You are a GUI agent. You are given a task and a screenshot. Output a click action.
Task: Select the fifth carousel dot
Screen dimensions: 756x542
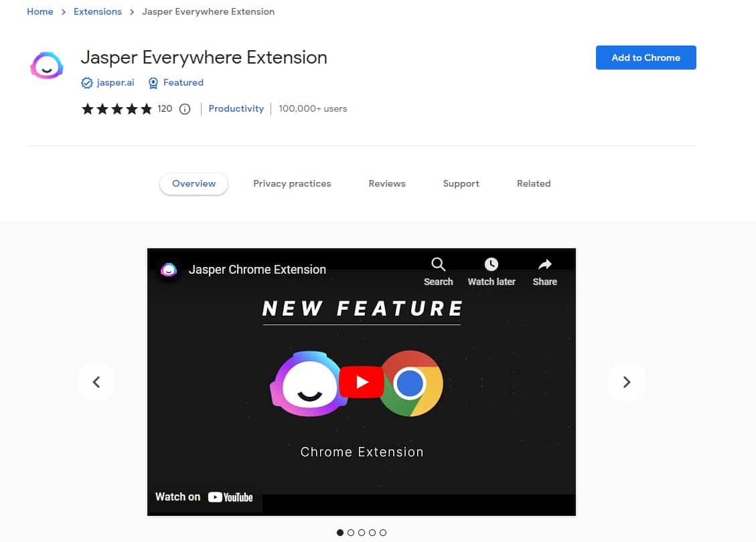[383, 533]
